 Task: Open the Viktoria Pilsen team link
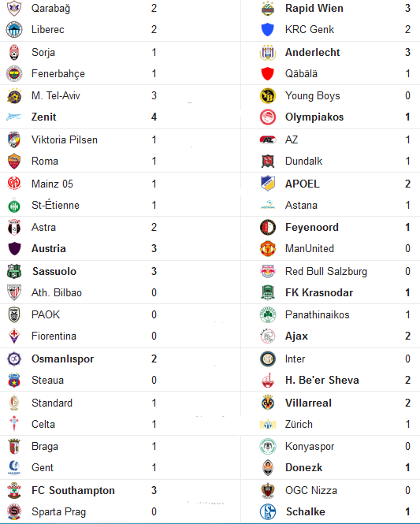coord(65,139)
